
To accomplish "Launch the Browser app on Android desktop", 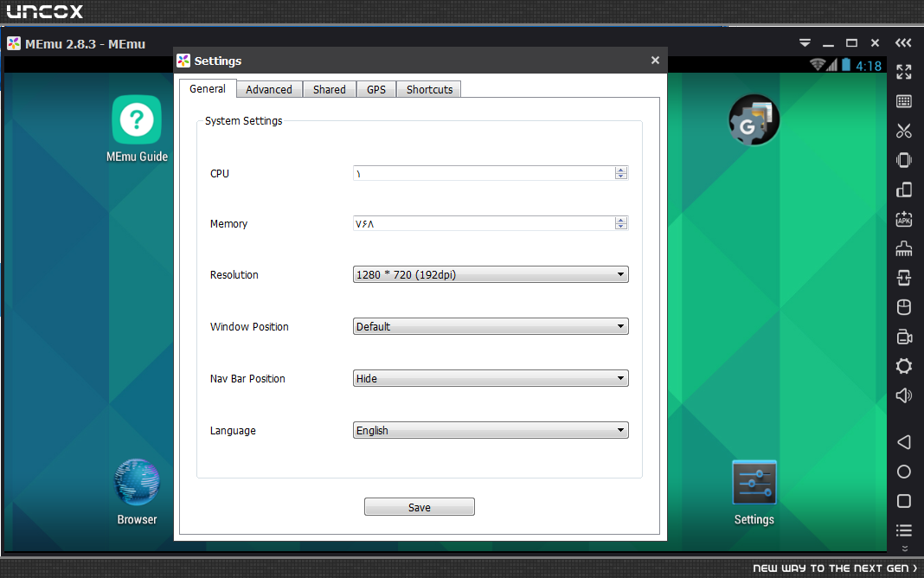I will pyautogui.click(x=137, y=482).
